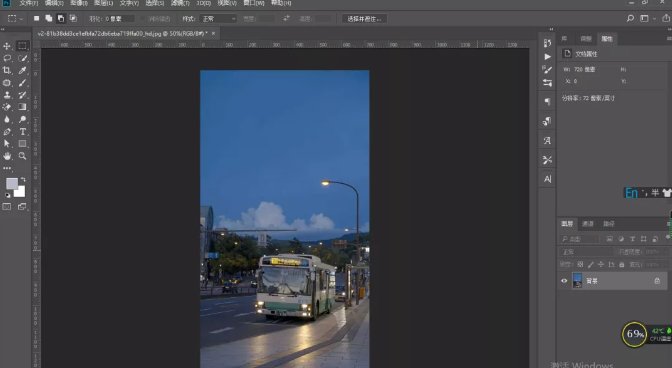The width and height of the screenshot is (672, 368).
Task: Close the open jpg document tab
Action: coord(213,33)
